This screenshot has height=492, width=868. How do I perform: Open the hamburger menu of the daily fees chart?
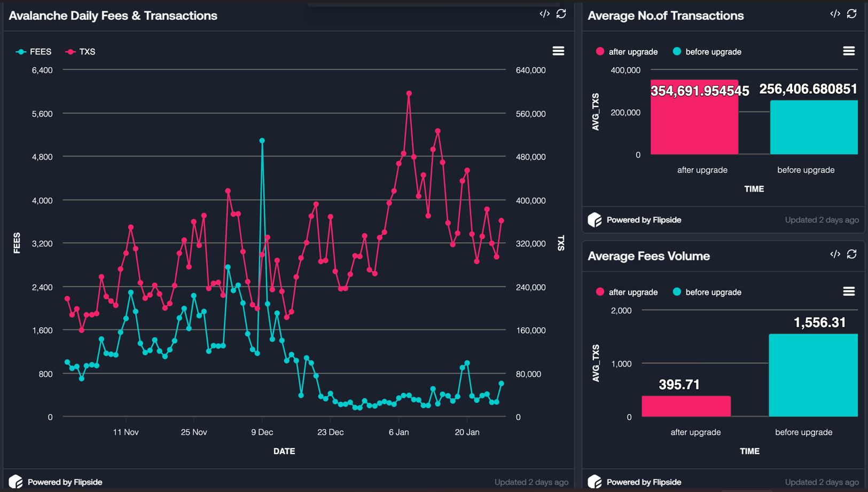pos(558,51)
